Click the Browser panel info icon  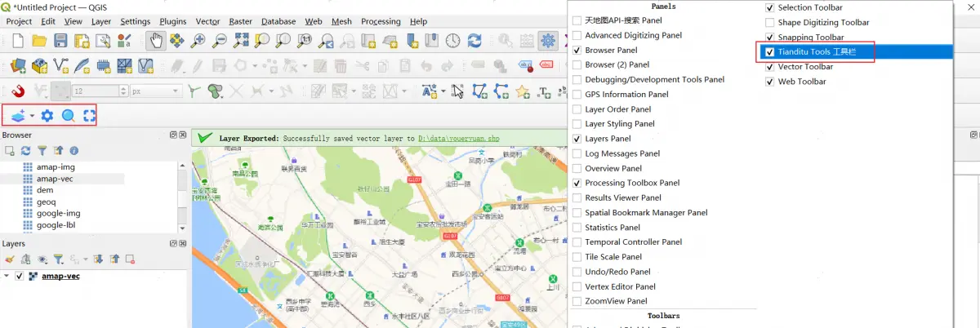74,151
